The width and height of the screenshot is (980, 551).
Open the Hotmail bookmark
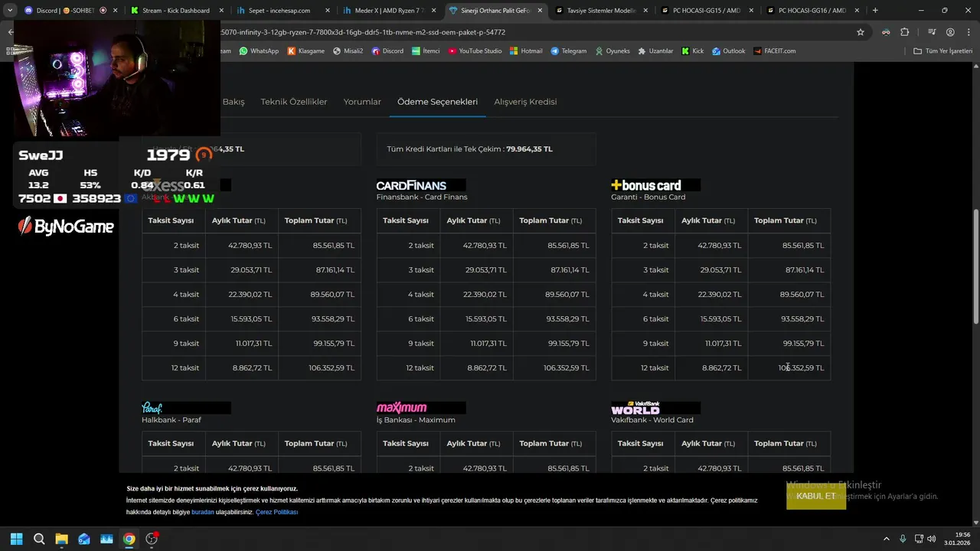pos(526,51)
